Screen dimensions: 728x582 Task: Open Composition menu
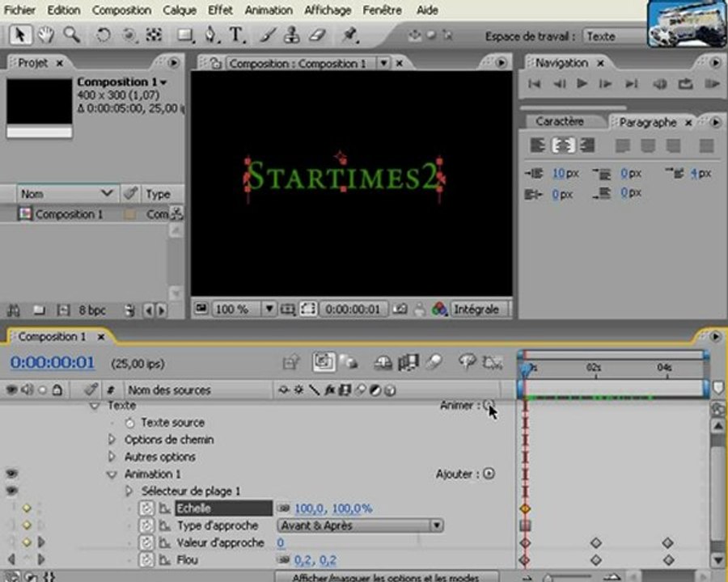(x=121, y=10)
